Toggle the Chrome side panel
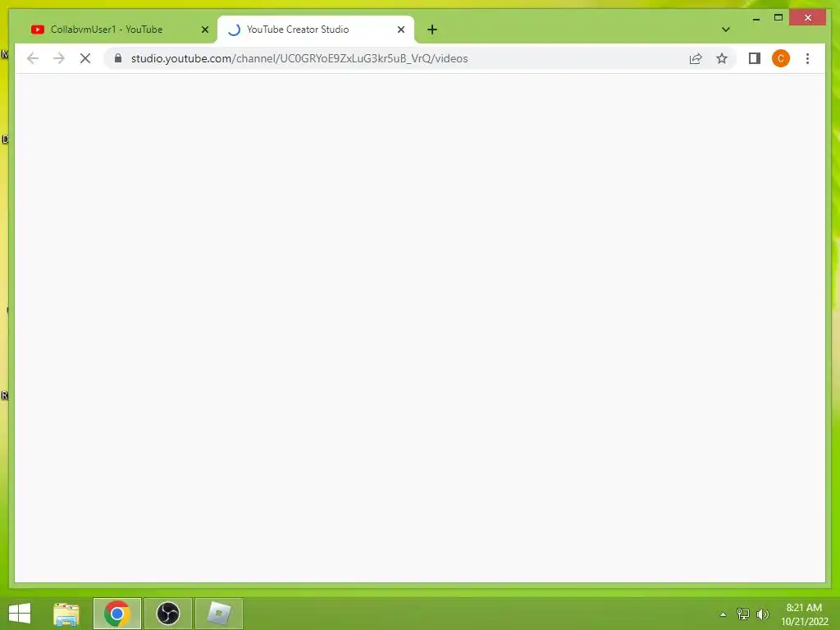The width and height of the screenshot is (840, 630). pos(755,58)
